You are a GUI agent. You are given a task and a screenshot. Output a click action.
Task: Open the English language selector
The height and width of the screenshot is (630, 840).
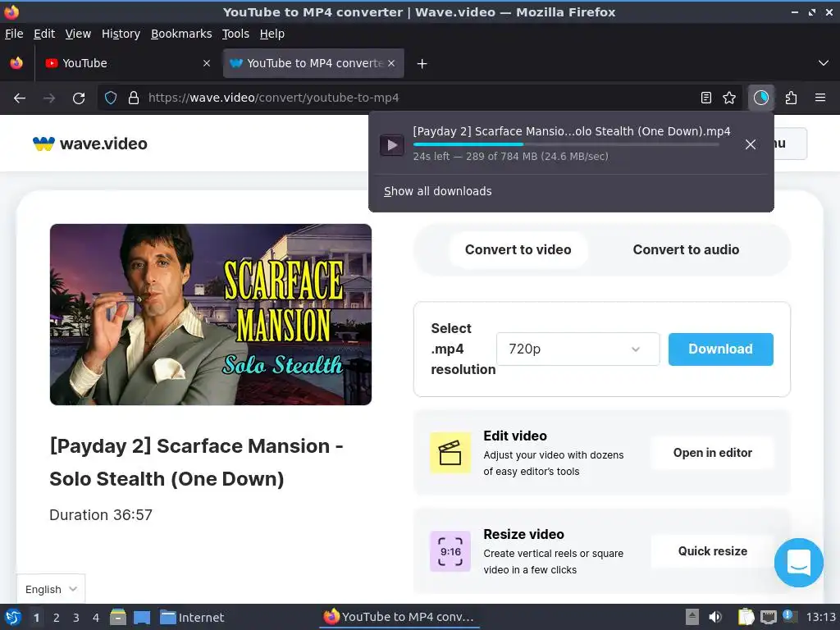coord(51,589)
